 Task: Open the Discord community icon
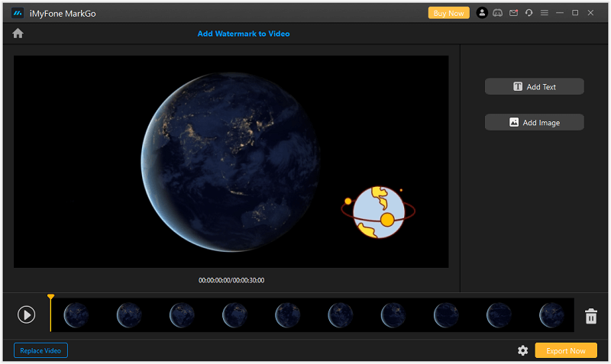(x=498, y=13)
